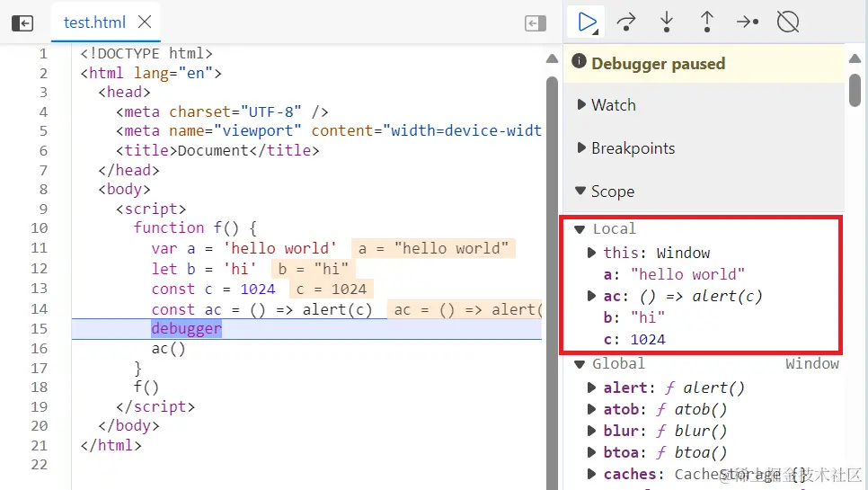Expand the atob function entry
This screenshot has height=490, width=868.
click(591, 409)
